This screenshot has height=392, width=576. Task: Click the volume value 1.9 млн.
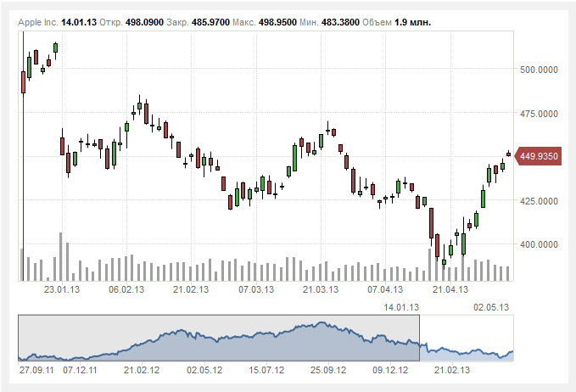click(412, 22)
